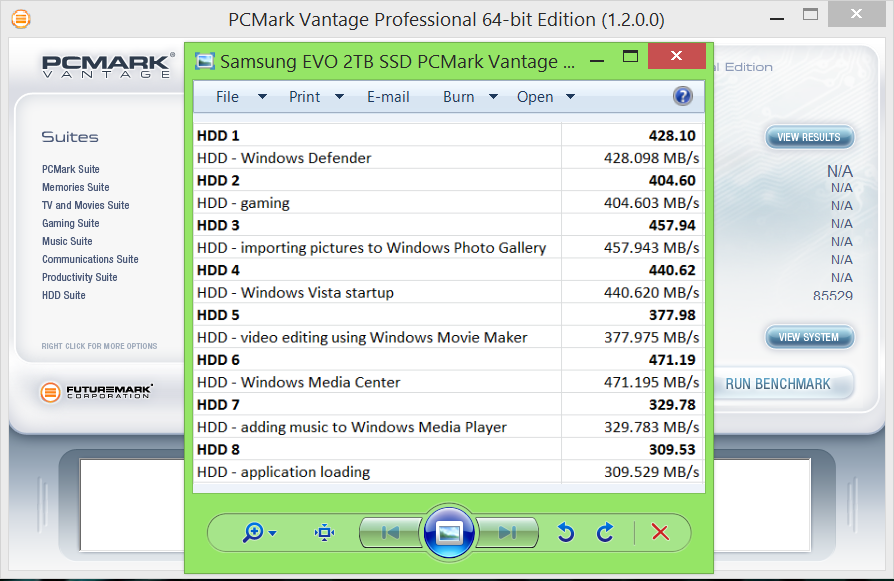894x581 pixels.
Task: Expand the File dropdown menu
Action: click(x=240, y=97)
